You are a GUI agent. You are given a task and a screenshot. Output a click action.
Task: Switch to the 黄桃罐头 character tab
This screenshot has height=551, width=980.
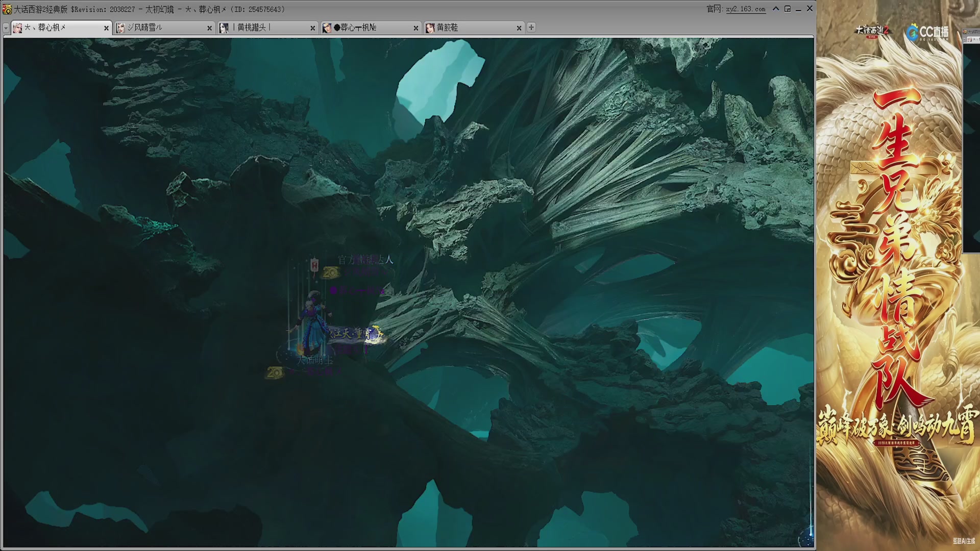[x=267, y=28]
